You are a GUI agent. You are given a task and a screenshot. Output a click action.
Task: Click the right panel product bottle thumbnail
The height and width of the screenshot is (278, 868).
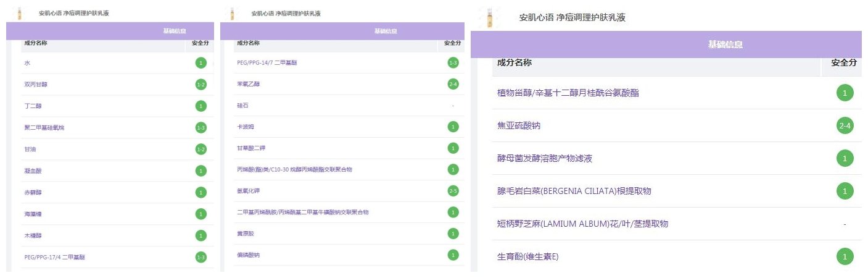[490, 19]
